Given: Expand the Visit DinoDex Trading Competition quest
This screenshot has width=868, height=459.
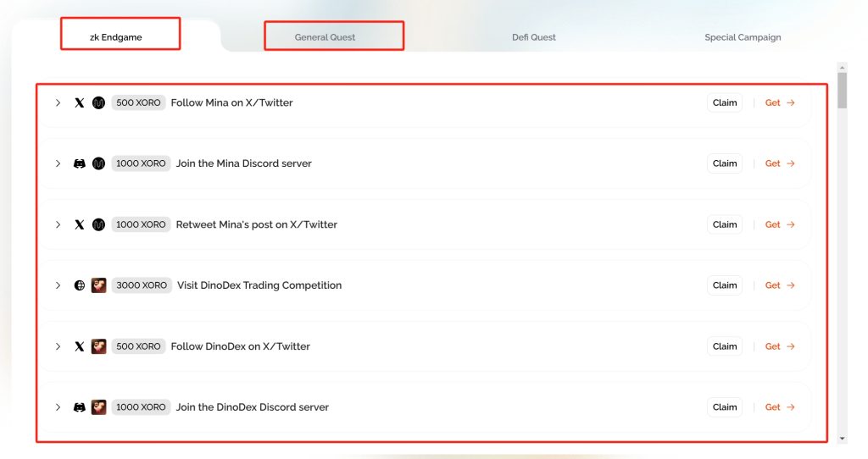Looking at the screenshot, I should point(58,285).
